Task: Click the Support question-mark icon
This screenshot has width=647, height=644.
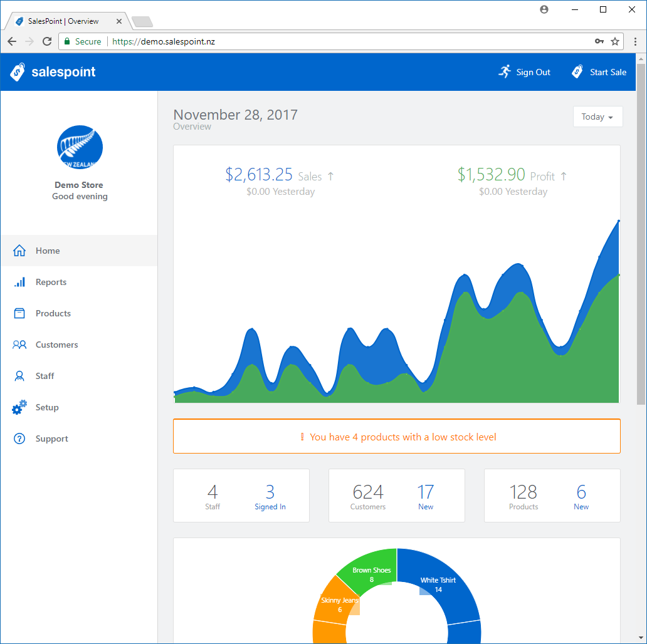Action: (19, 439)
